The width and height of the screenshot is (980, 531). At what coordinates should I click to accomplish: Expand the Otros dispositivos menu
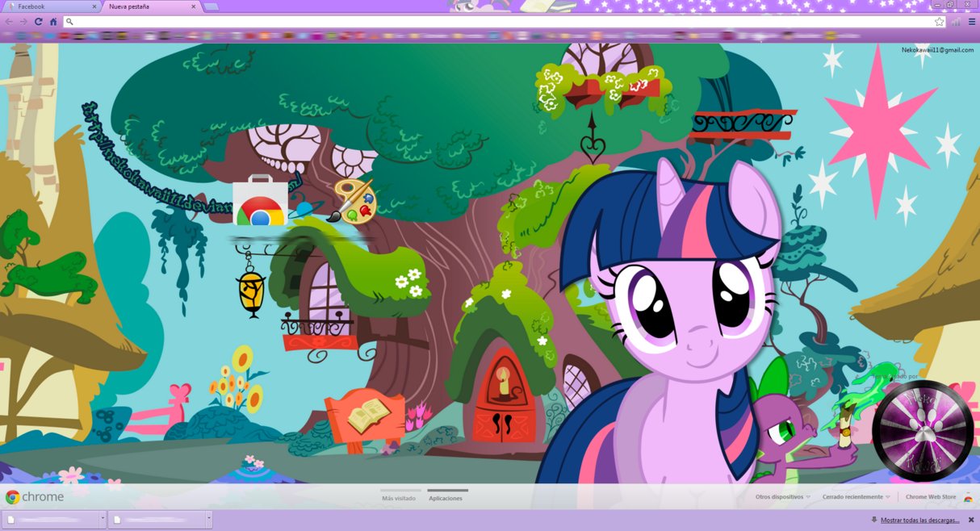coord(782,497)
